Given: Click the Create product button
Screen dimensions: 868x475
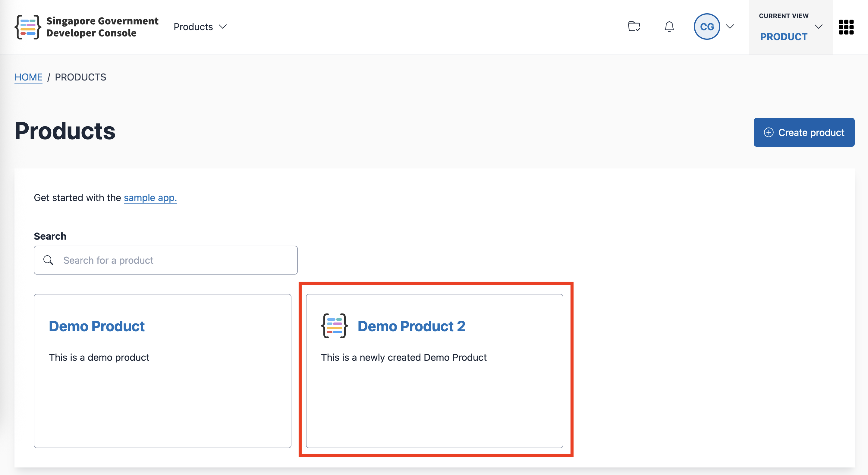Looking at the screenshot, I should 804,132.
